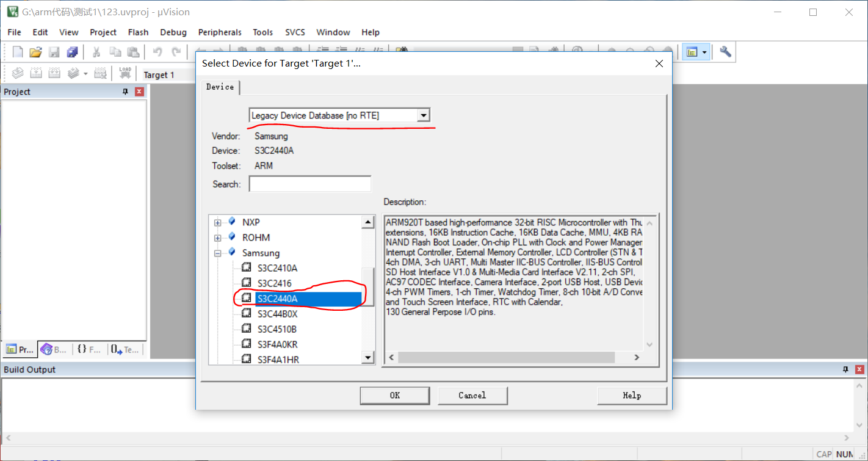Viewport: 868px width, 461px height.
Task: Open the SVCS menu
Action: coord(295,32)
